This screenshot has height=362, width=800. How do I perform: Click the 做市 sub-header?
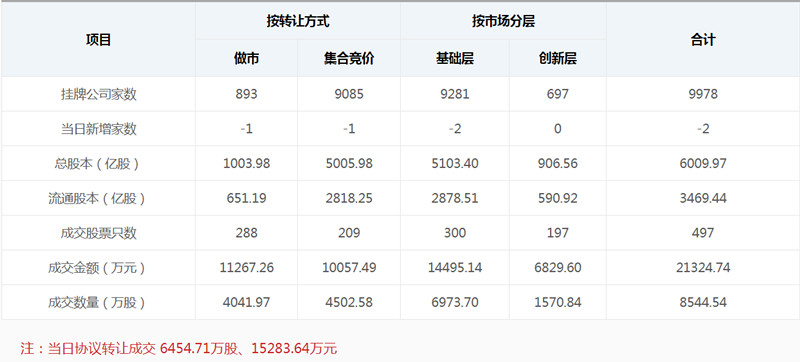coord(246,59)
